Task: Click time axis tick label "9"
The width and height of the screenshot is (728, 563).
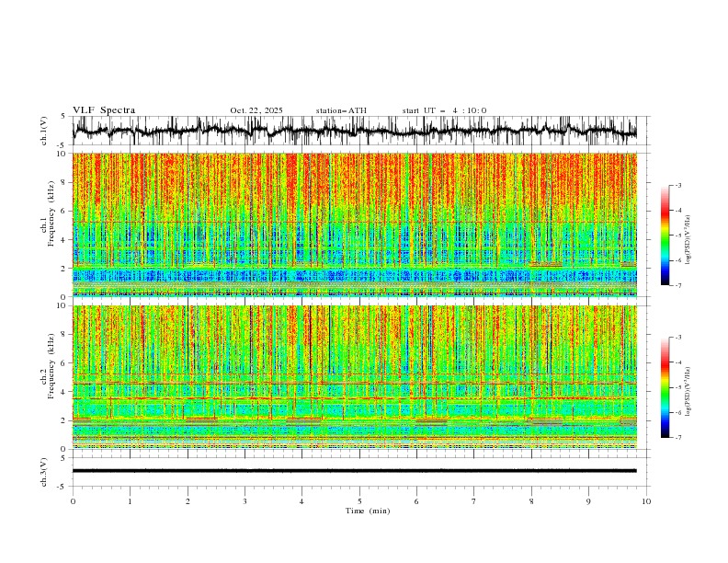Action: pyautogui.click(x=588, y=501)
